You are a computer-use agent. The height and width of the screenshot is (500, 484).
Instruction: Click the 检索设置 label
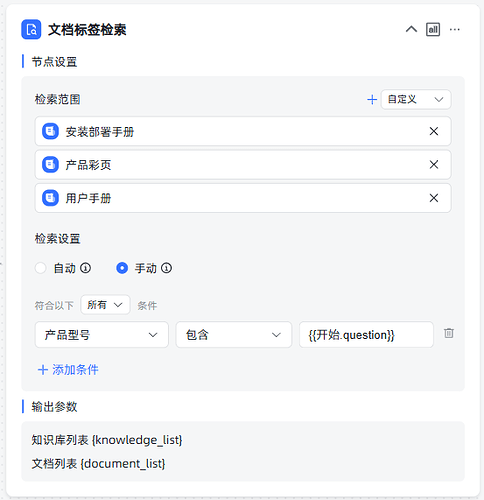(58, 239)
